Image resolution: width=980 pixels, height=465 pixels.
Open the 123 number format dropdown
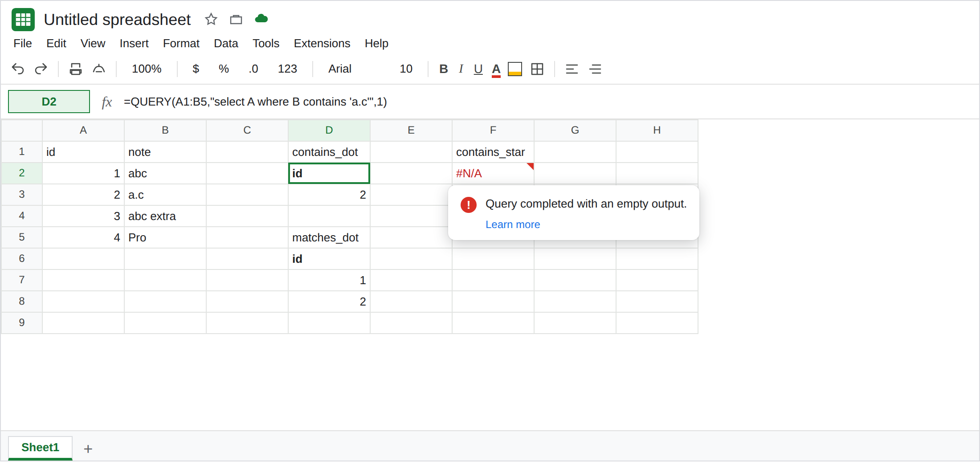coord(287,69)
